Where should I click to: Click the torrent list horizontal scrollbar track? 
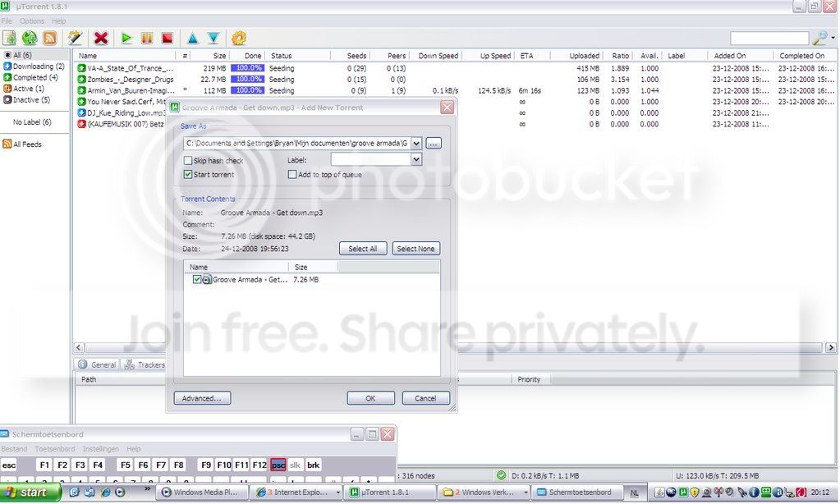pyautogui.click(x=453, y=347)
